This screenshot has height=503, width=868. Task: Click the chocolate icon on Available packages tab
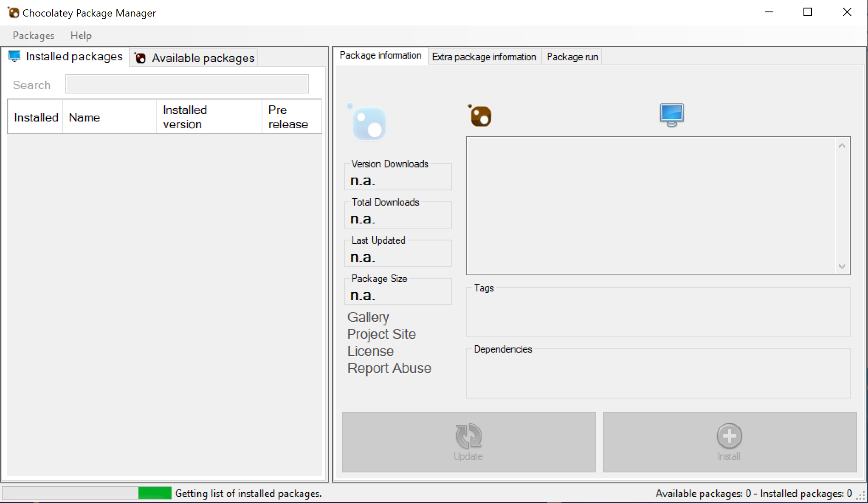tap(140, 58)
